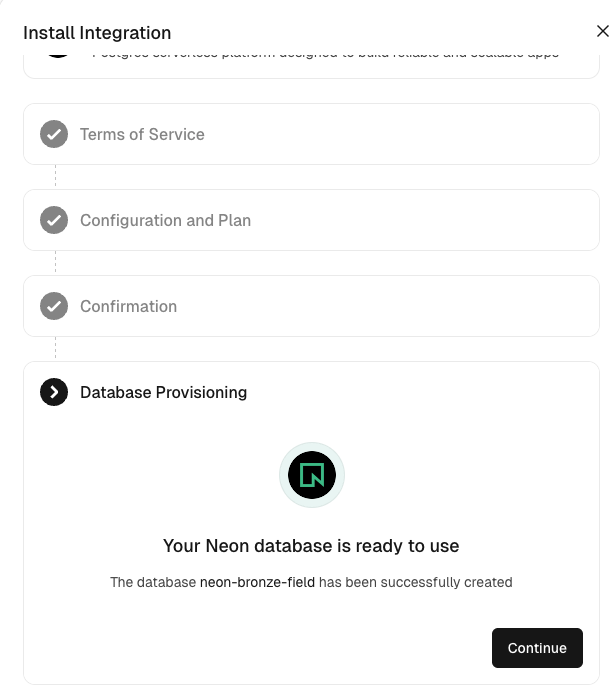Close the Install Integration dialog
Screen dimensions: 609x696
602,32
